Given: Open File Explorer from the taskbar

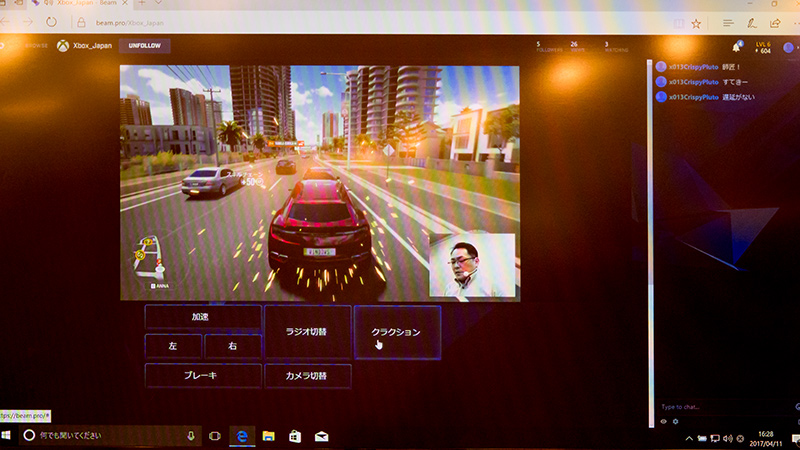Looking at the screenshot, I should tap(268, 436).
